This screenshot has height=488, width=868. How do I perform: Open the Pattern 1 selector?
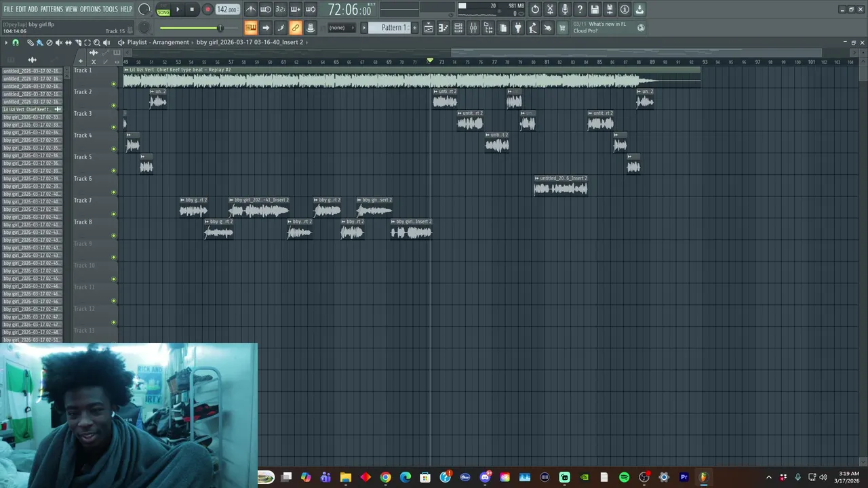pyautogui.click(x=393, y=28)
